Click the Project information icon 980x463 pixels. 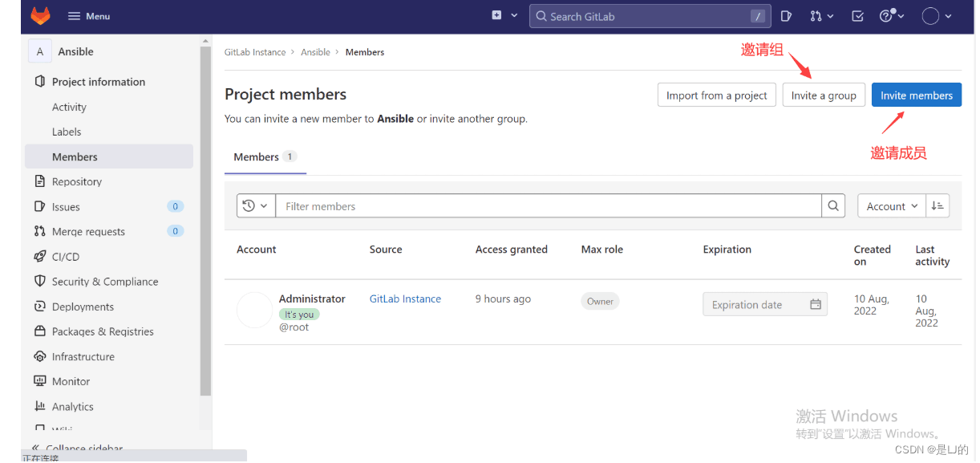(40, 82)
